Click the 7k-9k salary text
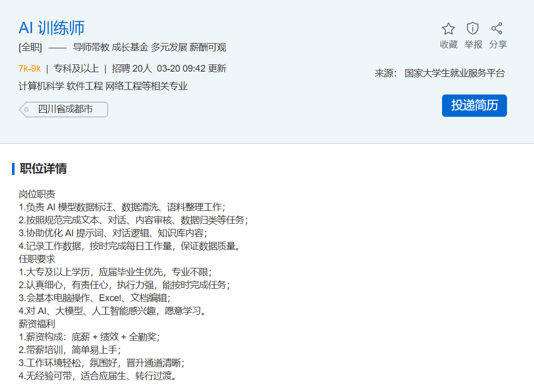 [x=30, y=69]
